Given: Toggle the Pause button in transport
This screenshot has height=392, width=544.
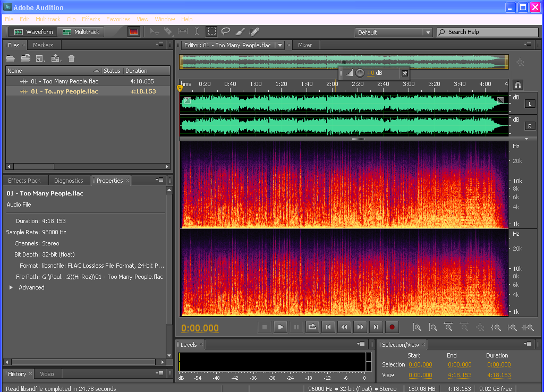Looking at the screenshot, I should tap(296, 327).
